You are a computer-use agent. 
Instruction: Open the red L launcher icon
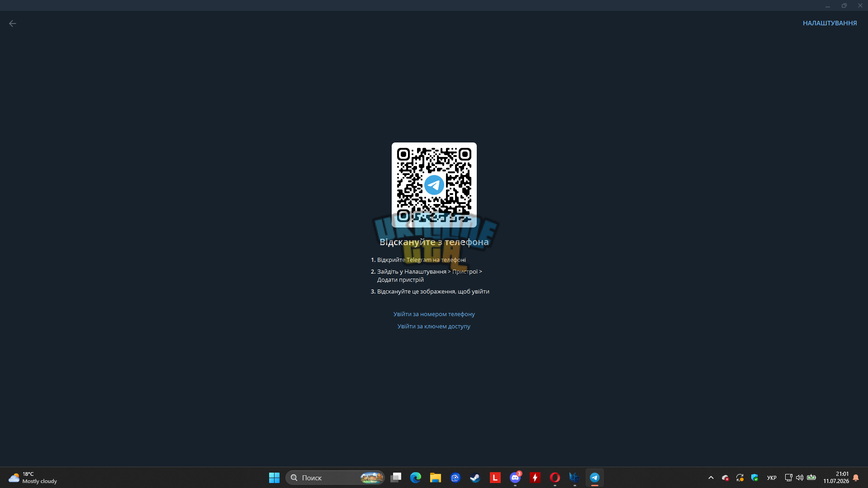click(x=495, y=478)
